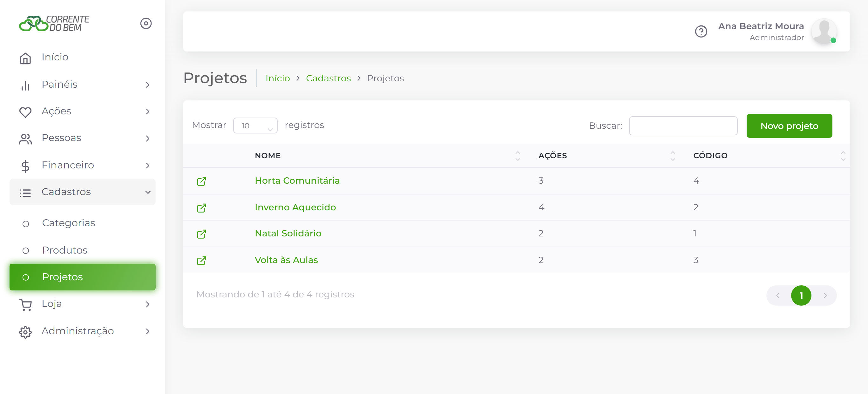Viewport: 868px width, 394px height.
Task: Click the Ações heart icon
Action: point(25,112)
